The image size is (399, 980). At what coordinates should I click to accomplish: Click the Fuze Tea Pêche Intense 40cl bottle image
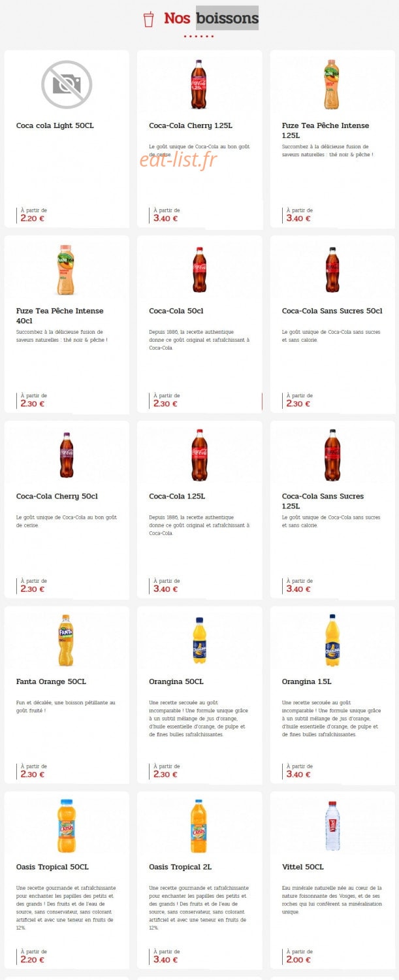(x=67, y=270)
